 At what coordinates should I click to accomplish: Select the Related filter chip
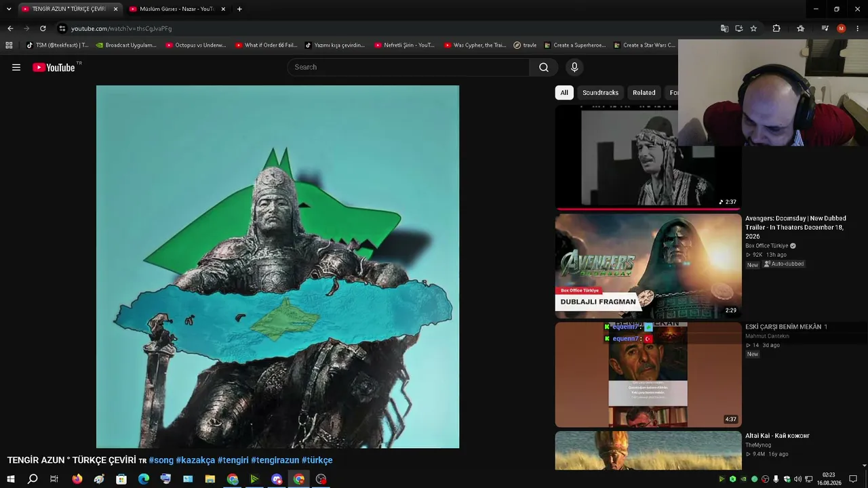644,93
